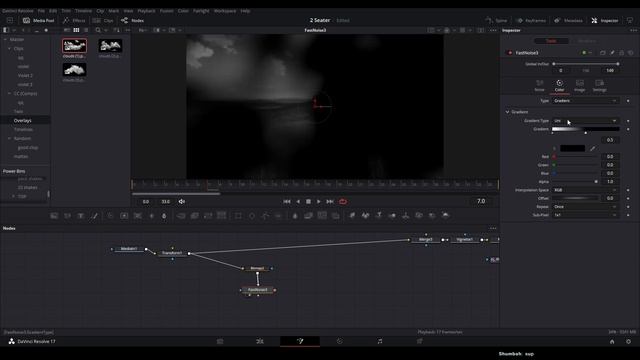Image resolution: width=640 pixels, height=360 pixels.
Task: Select the Transform1 node
Action: pos(172,253)
